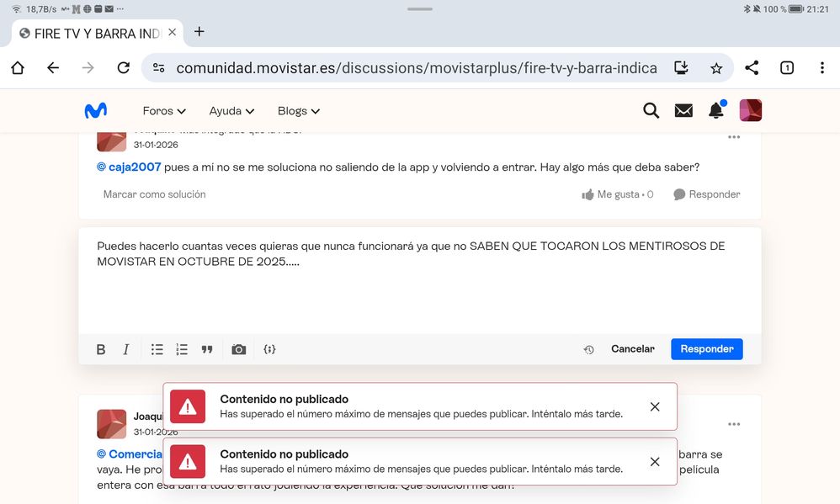Image resolution: width=840 pixels, height=504 pixels.
Task: Click the camera icon to insert photo
Action: (x=239, y=349)
